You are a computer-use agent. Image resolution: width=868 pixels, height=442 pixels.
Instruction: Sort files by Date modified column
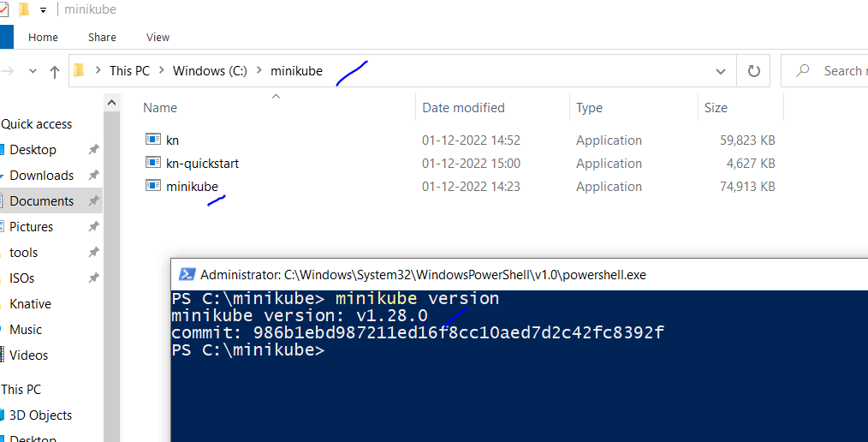[463, 108]
